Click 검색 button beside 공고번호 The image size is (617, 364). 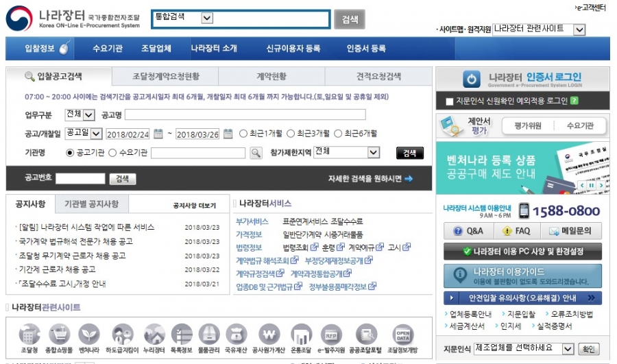click(123, 179)
